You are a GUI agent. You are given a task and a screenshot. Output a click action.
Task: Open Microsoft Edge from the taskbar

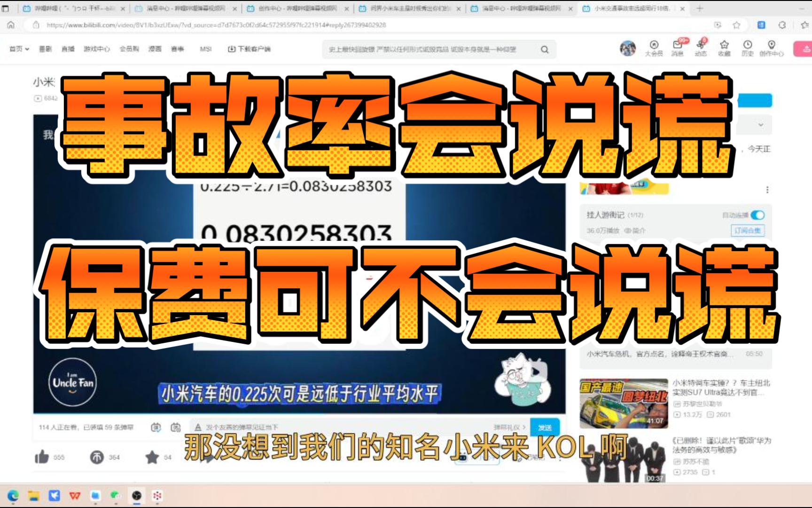click(13, 495)
